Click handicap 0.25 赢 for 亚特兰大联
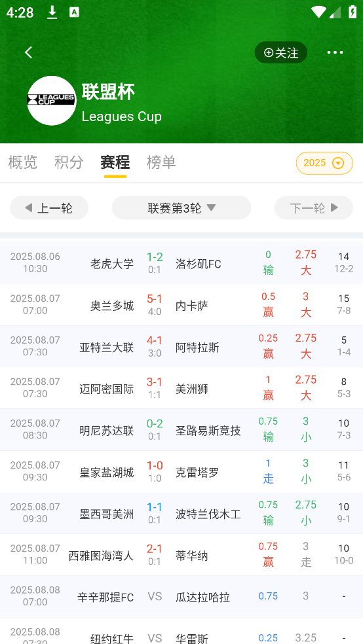Image resolution: width=363 pixels, height=644 pixels. coord(268,346)
